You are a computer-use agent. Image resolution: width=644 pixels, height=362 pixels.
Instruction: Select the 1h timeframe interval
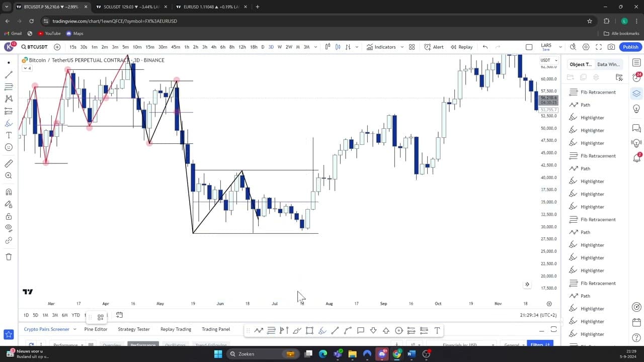pos(187,47)
